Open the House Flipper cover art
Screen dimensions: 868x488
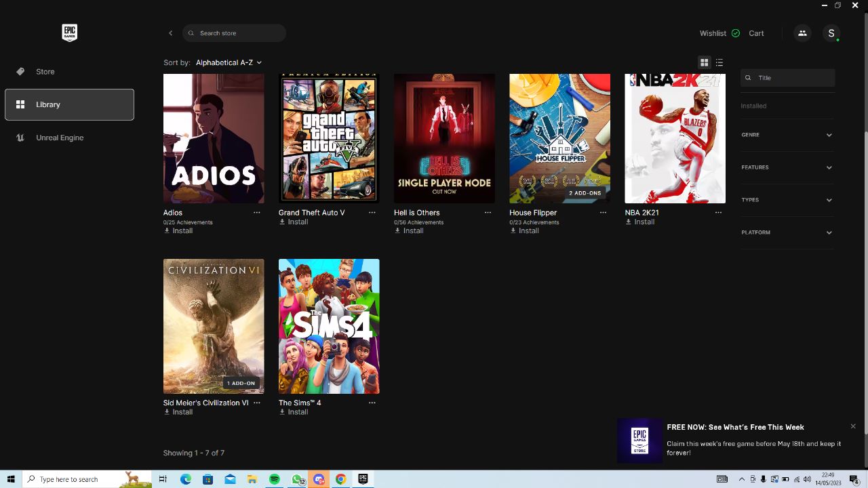559,138
